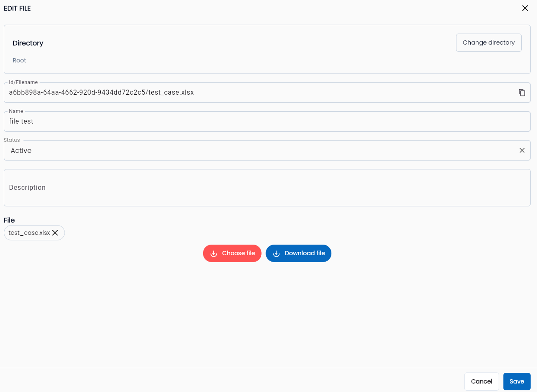
Task: Click the Root directory text
Action: pyautogui.click(x=20, y=60)
